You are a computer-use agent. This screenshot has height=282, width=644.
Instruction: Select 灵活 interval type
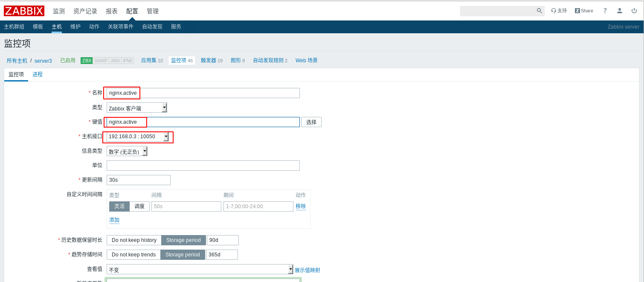[x=119, y=206]
